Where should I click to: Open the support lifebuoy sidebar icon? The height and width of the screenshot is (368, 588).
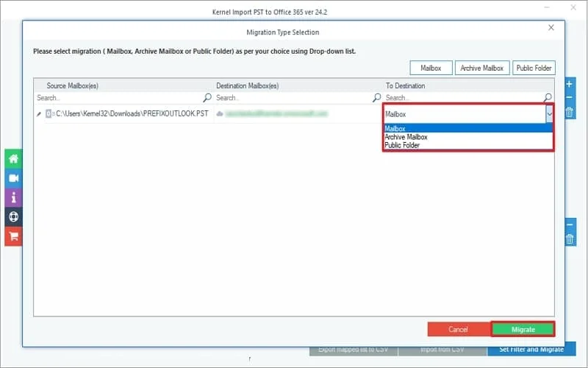point(13,216)
